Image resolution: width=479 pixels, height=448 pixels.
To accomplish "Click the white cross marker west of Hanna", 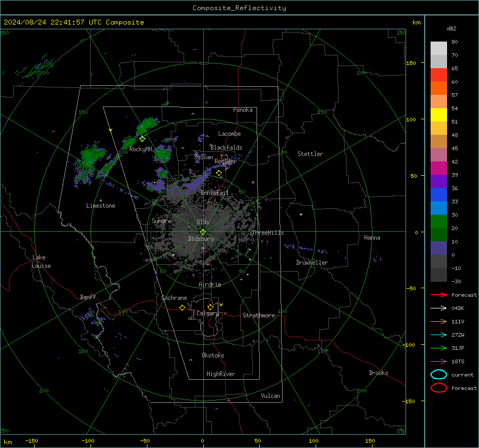I will tap(301, 214).
